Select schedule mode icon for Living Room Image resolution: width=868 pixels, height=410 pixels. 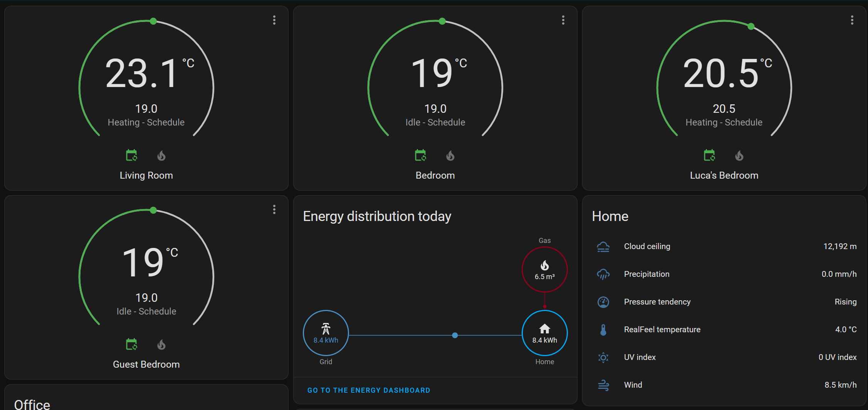(x=131, y=156)
